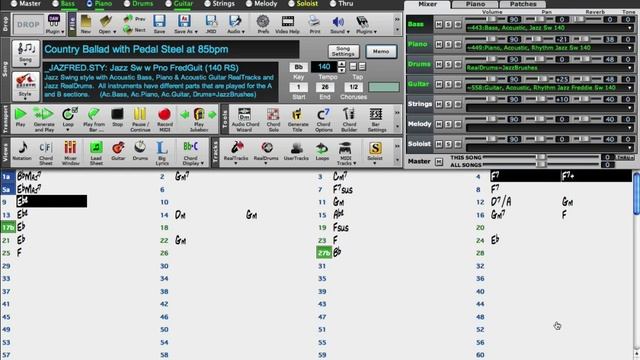This screenshot has width=640, height=360.
Task: Click the Memo button
Action: (x=380, y=51)
